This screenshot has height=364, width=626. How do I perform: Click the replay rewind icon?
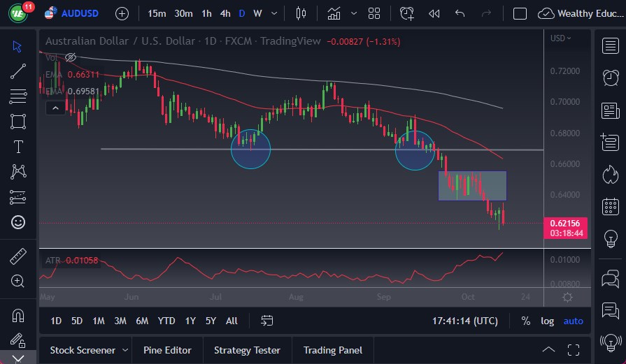[434, 13]
